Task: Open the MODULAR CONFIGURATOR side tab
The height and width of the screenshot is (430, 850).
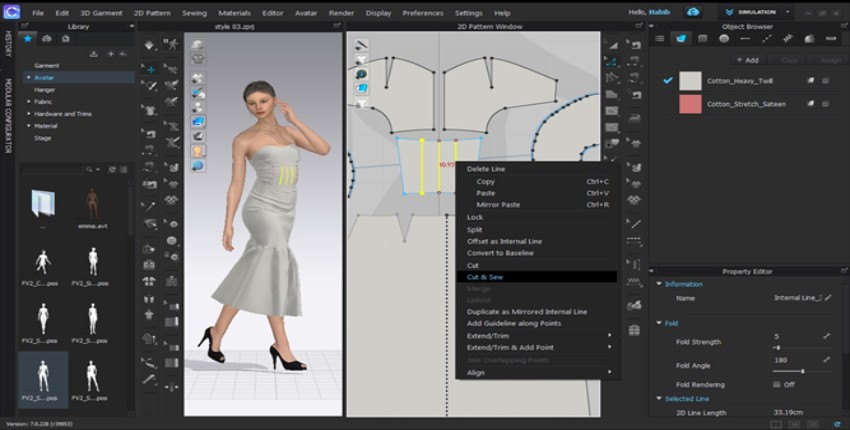Action: point(8,115)
